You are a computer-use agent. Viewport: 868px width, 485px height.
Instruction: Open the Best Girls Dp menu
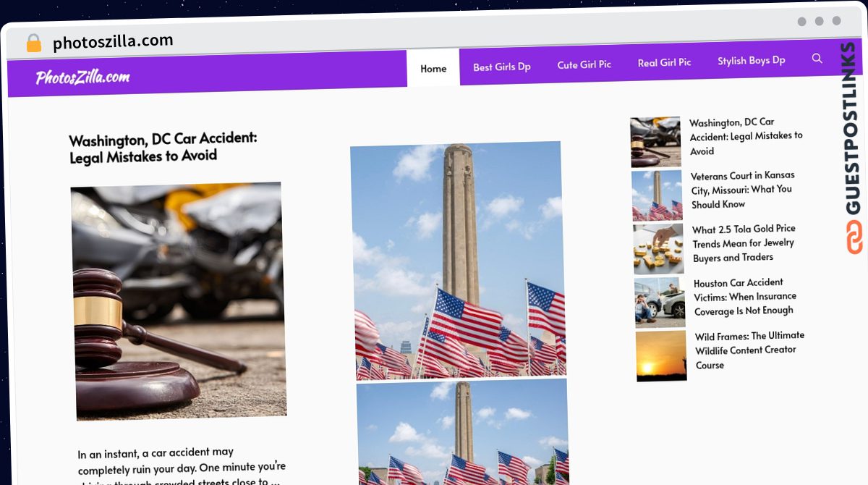tap(502, 67)
